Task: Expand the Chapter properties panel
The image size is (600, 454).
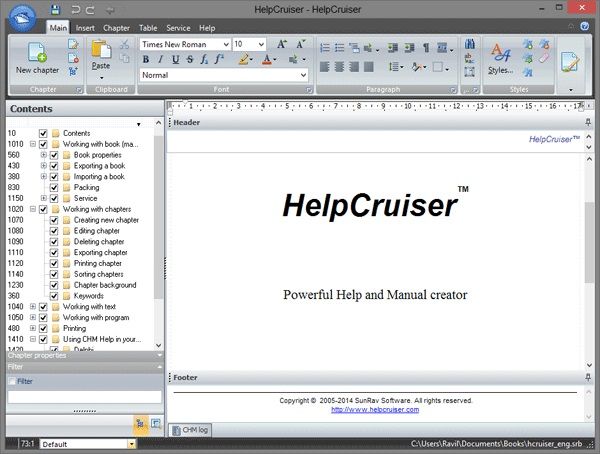Action: (x=160, y=356)
